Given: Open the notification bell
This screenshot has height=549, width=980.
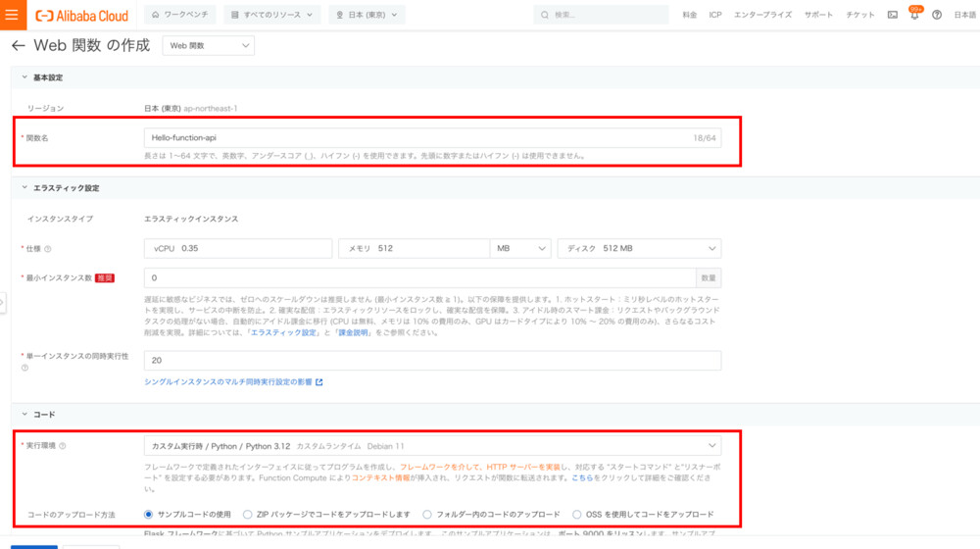Looking at the screenshot, I should (914, 15).
